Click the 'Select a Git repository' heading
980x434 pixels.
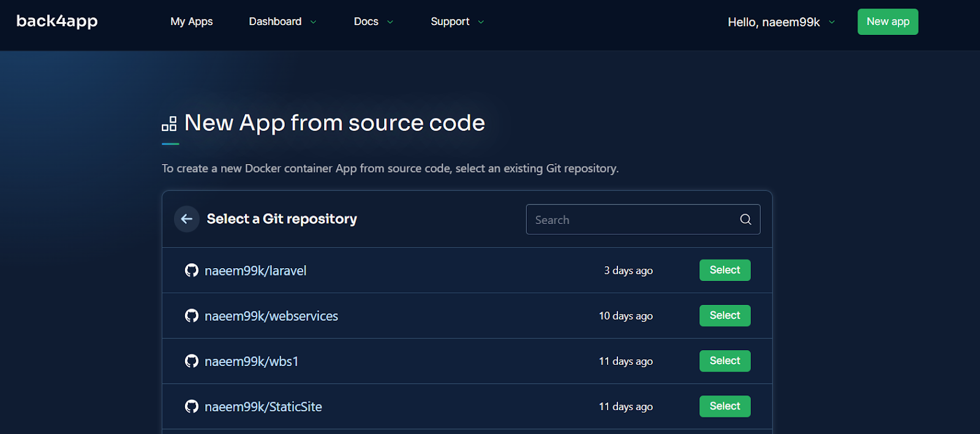pyautogui.click(x=282, y=219)
